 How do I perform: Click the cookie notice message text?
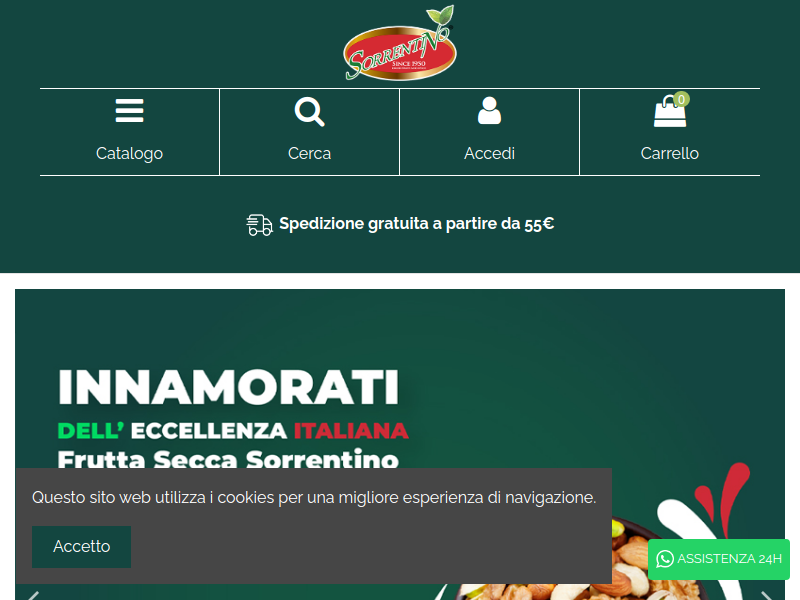click(314, 497)
